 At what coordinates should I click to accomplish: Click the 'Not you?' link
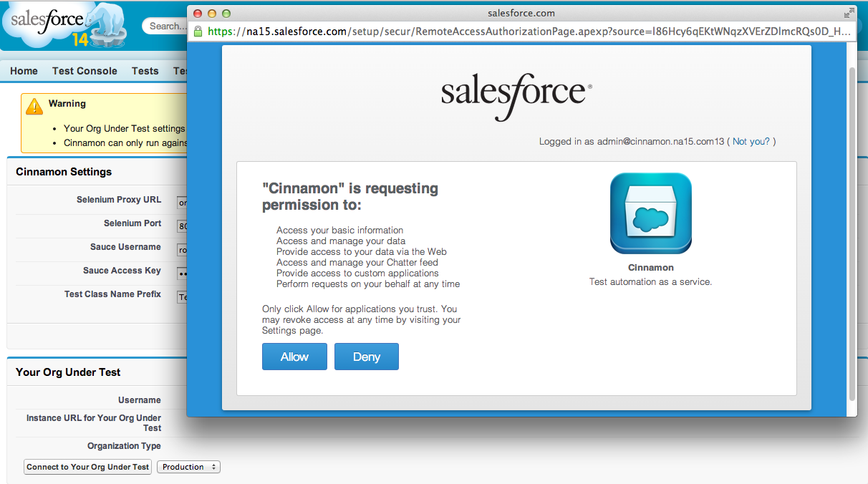(751, 142)
